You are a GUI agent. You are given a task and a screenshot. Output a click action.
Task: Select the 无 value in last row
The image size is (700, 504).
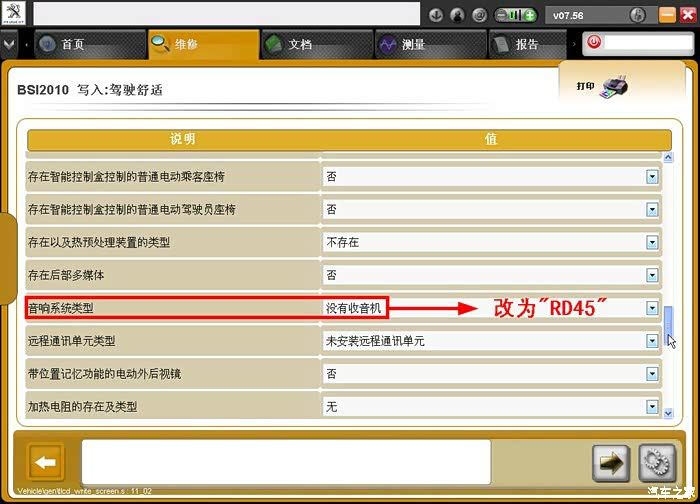[331, 407]
